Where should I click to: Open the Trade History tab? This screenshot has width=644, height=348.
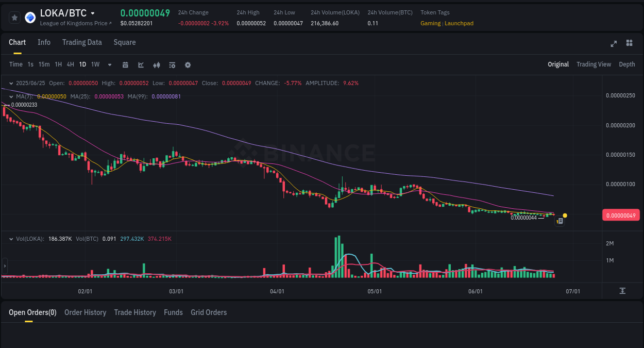click(135, 312)
